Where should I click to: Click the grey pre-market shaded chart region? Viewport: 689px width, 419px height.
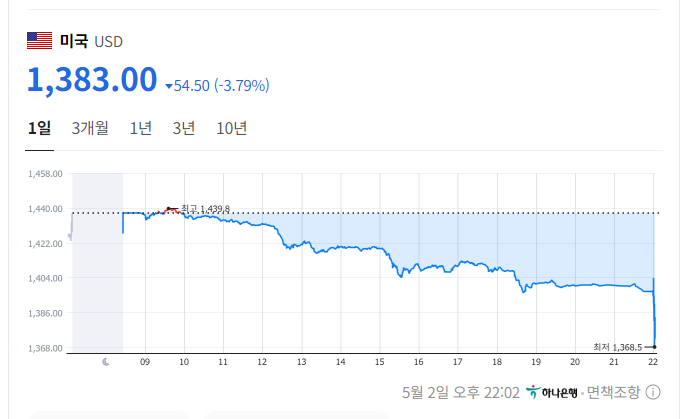(x=97, y=260)
